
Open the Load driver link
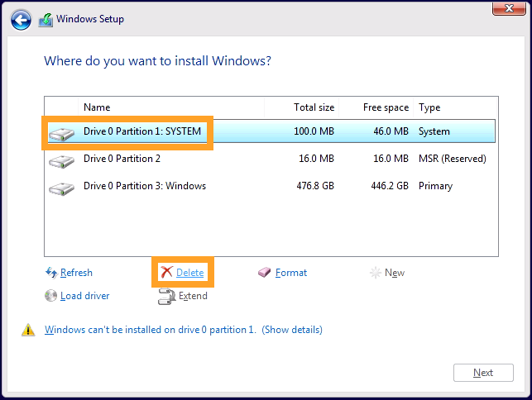pos(84,296)
